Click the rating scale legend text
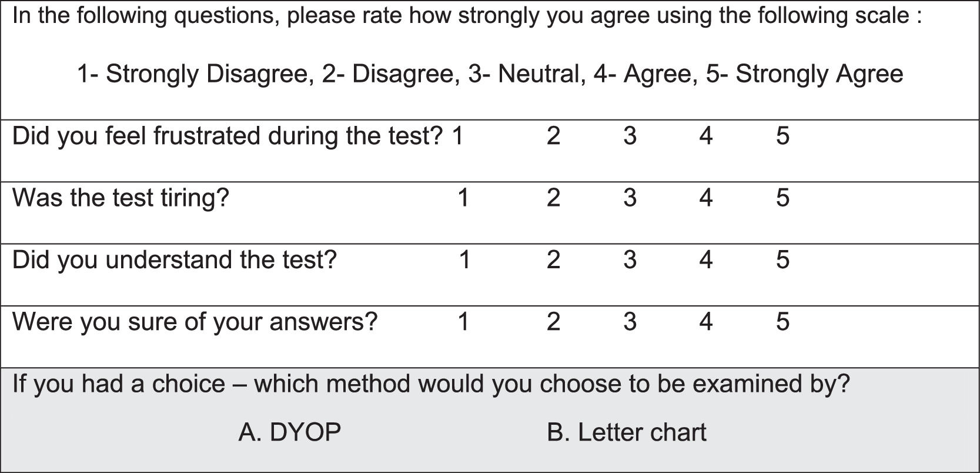The image size is (980, 473). (490, 74)
